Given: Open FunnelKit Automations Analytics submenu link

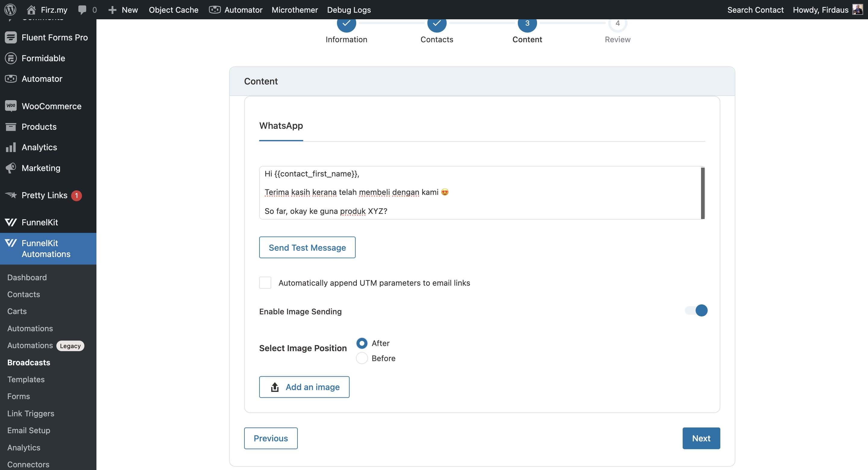Looking at the screenshot, I should pos(24,447).
